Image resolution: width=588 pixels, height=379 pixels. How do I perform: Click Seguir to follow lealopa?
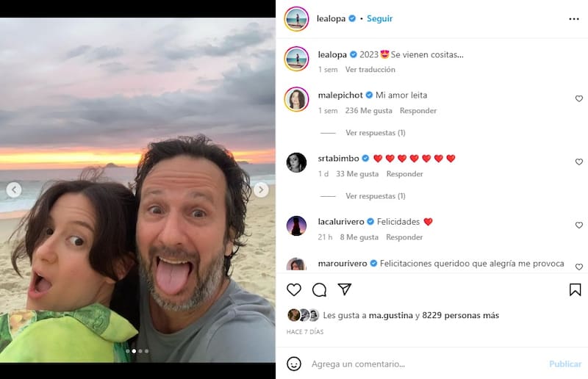coord(380,18)
